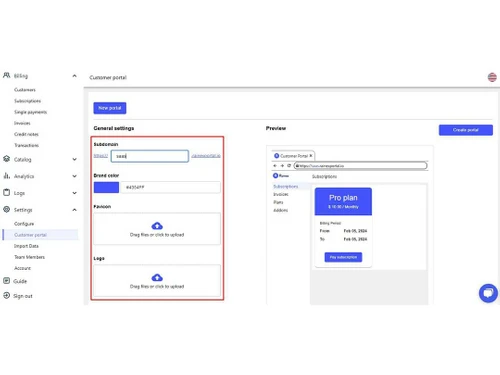This screenshot has width=500, height=375.
Task: Open Configure under Settings
Action: coord(24,224)
